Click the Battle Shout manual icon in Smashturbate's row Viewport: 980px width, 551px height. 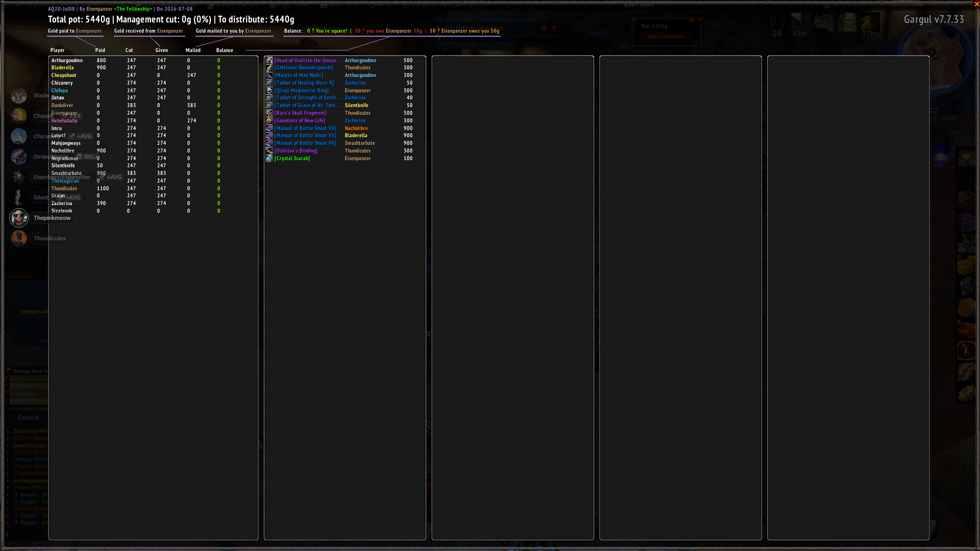pyautogui.click(x=269, y=143)
